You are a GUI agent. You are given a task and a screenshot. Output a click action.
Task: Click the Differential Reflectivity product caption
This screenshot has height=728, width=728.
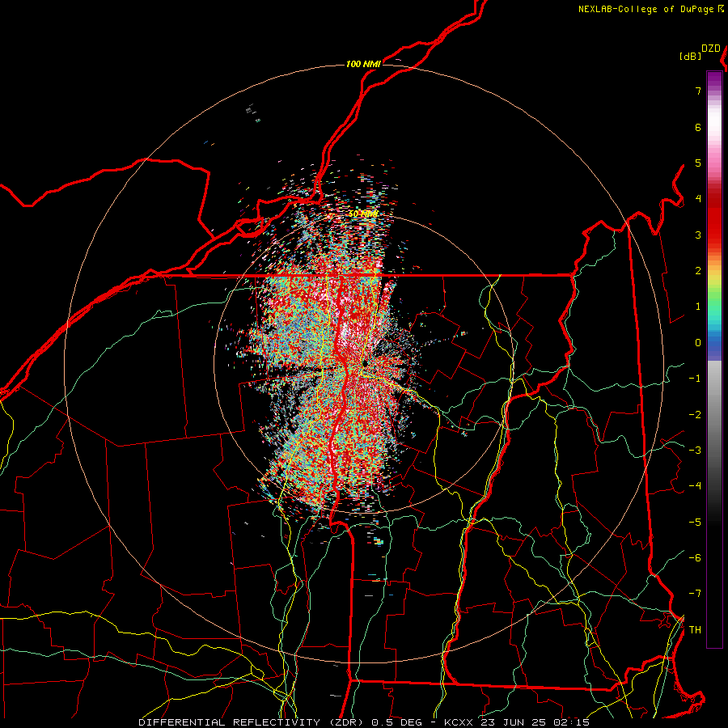click(364, 722)
